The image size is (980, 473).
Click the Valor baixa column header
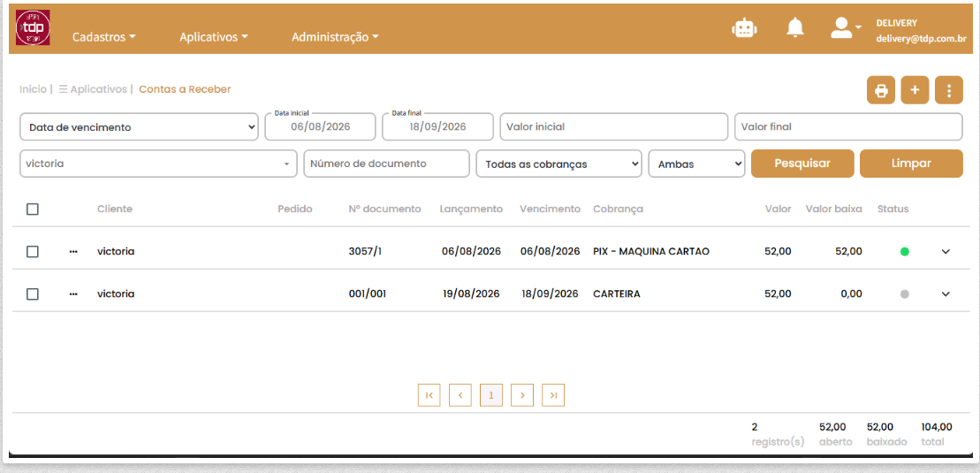(833, 209)
